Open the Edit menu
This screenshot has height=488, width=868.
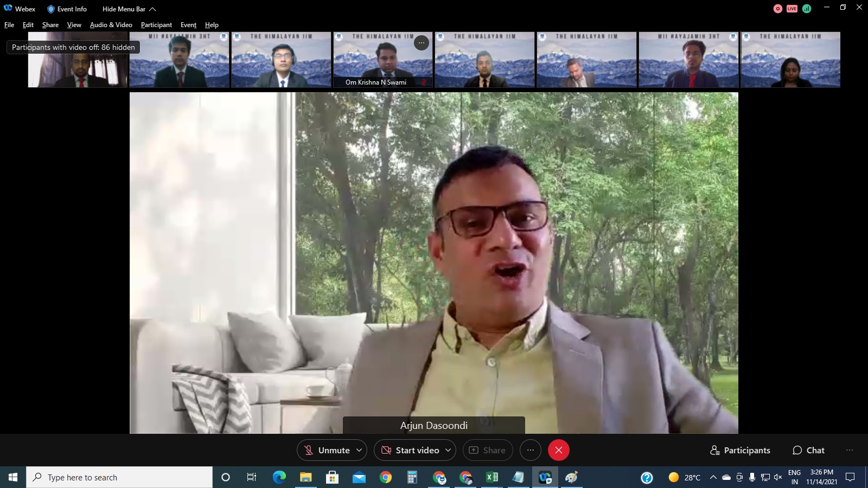point(28,25)
